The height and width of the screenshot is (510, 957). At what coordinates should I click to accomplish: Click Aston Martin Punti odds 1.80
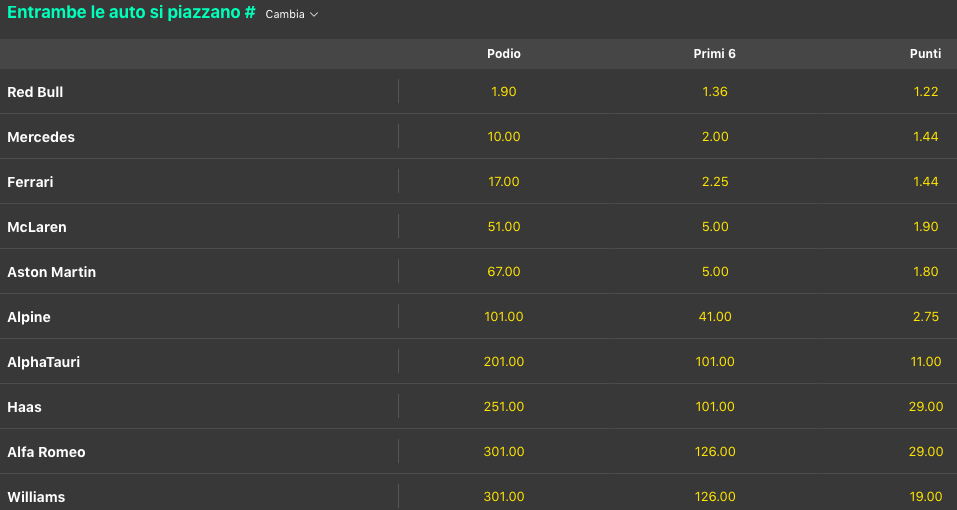(x=926, y=272)
